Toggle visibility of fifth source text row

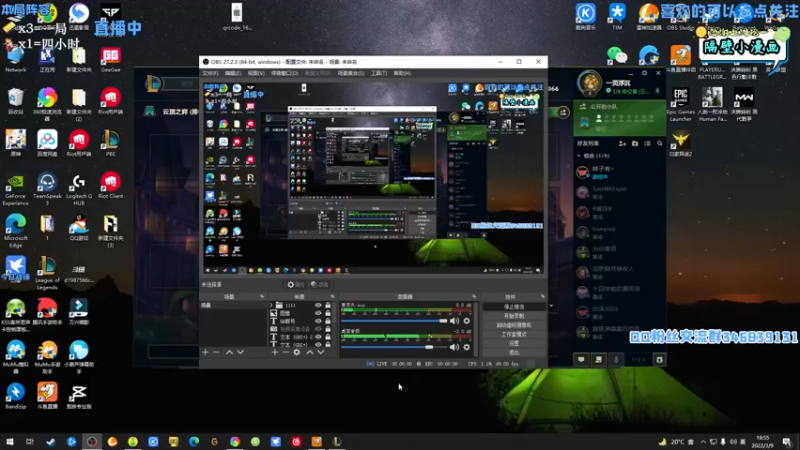318,337
